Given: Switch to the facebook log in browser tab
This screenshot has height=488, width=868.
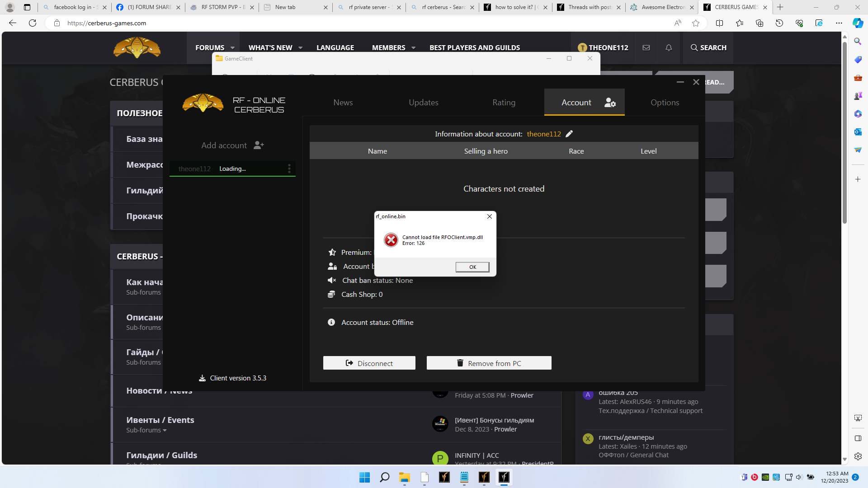Looking at the screenshot, I should tap(75, 7).
